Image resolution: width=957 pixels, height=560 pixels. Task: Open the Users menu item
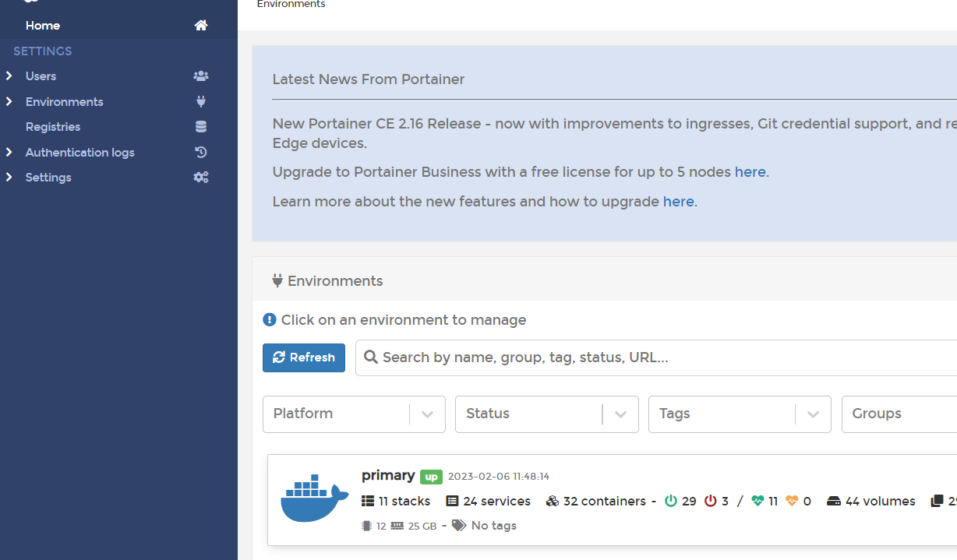(x=41, y=76)
